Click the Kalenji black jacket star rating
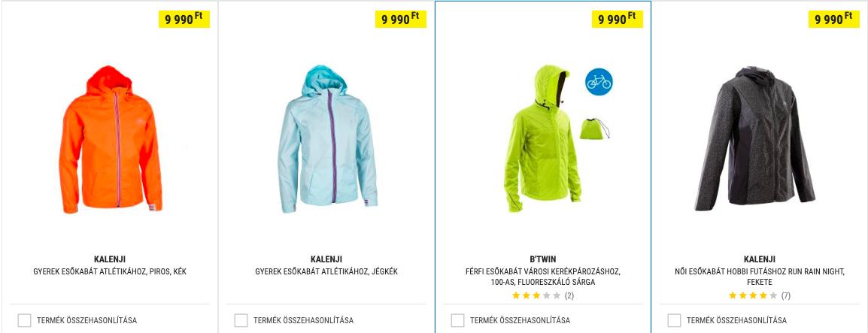 tap(753, 296)
